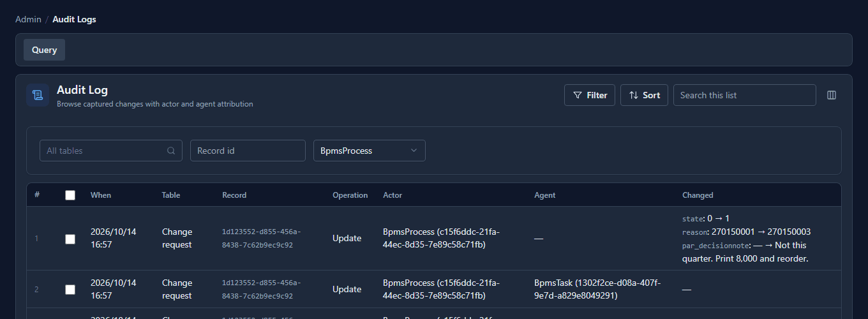Focus the Record id field
Viewport: 868px width, 319px height.
[248, 151]
